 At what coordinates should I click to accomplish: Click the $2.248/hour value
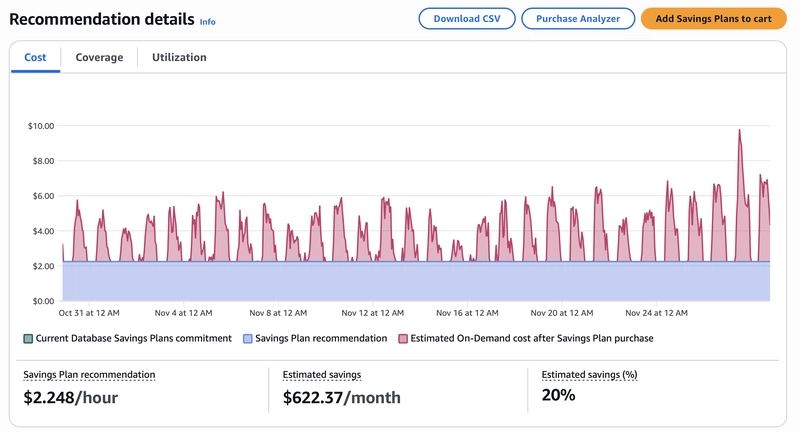click(70, 397)
